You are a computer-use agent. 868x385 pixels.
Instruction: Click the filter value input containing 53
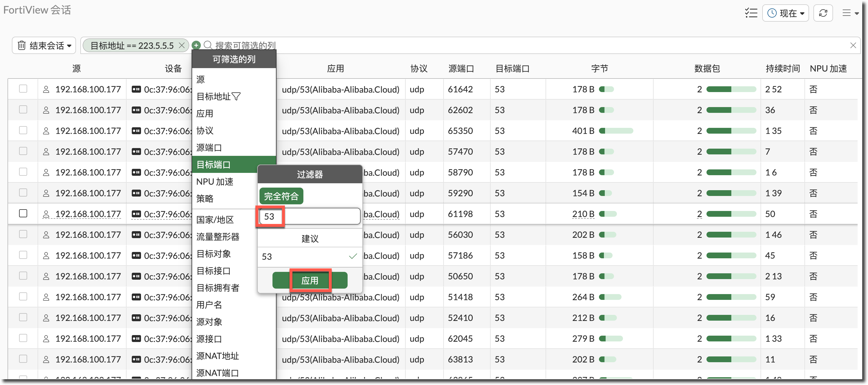pos(309,216)
